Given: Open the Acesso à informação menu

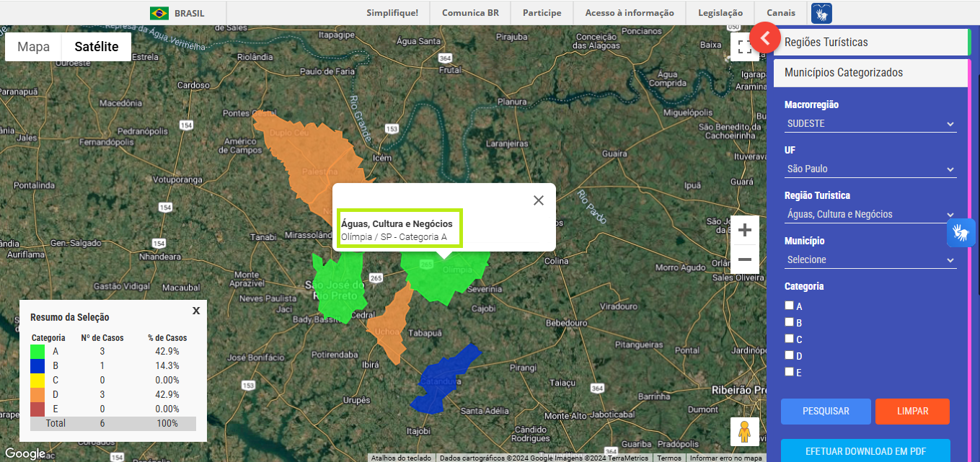Looking at the screenshot, I should (630, 13).
